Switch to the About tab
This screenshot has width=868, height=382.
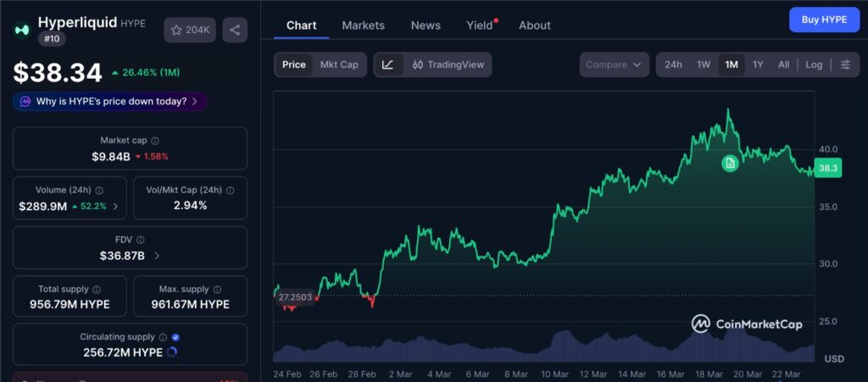pos(535,25)
